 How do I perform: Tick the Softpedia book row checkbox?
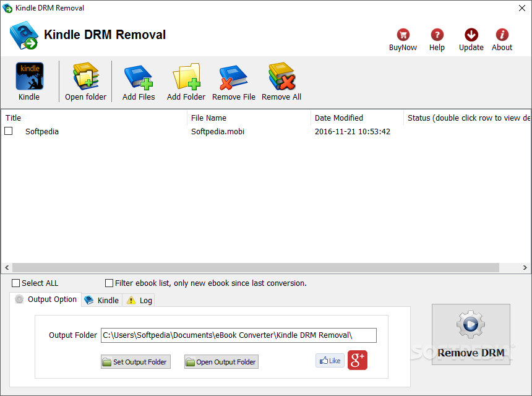point(9,131)
